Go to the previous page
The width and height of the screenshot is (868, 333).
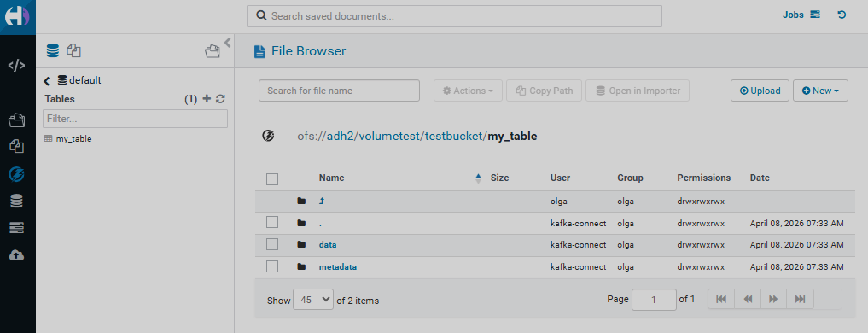pyautogui.click(x=748, y=299)
